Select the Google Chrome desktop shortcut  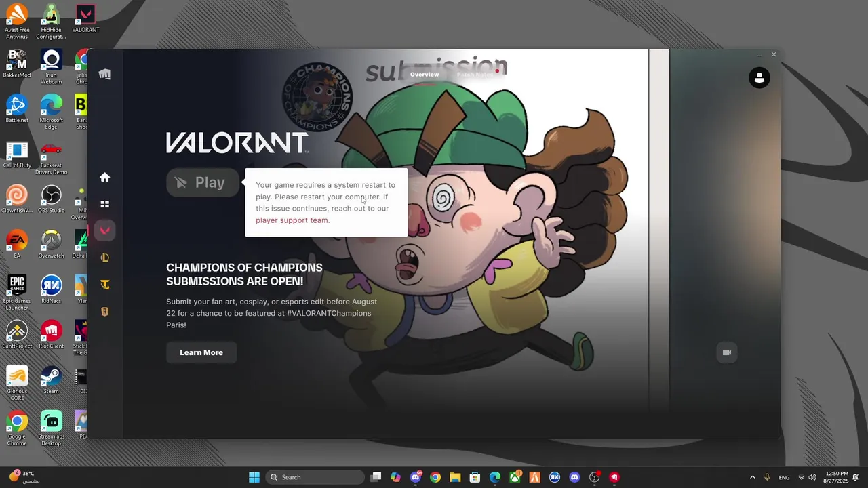(x=17, y=428)
